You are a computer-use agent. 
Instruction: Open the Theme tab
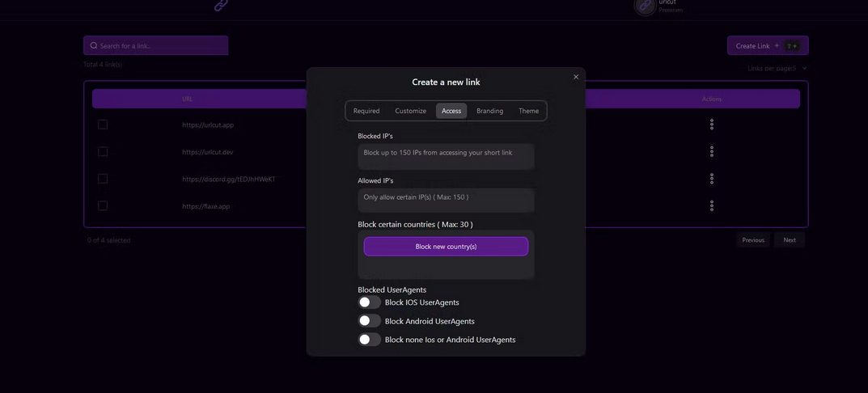click(529, 111)
